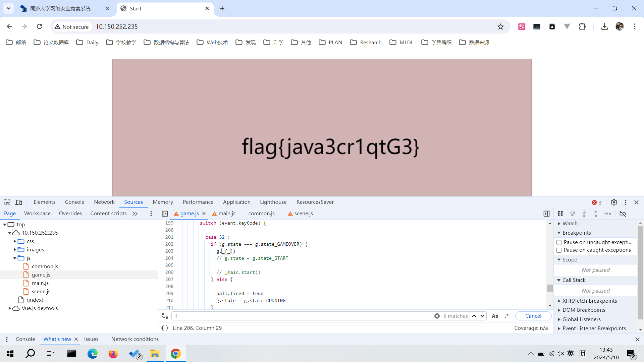Viewport: 644px width, 362px height.
Task: Click the Format source code icon
Action: pyautogui.click(x=165, y=327)
